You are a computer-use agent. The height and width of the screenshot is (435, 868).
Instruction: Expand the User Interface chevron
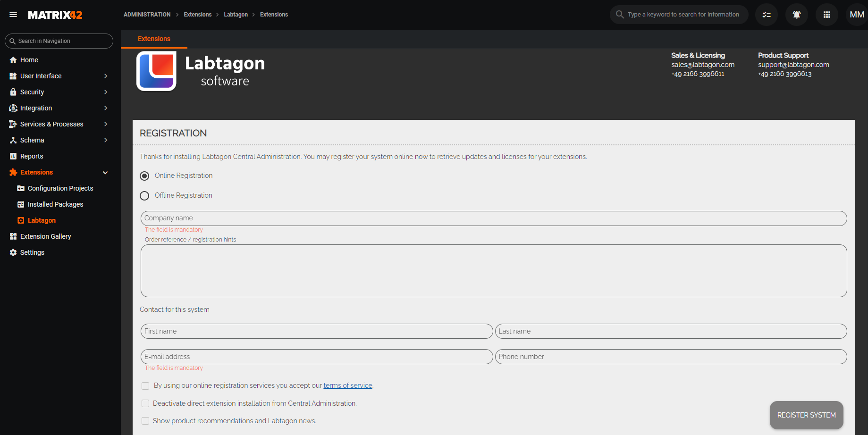(x=106, y=76)
